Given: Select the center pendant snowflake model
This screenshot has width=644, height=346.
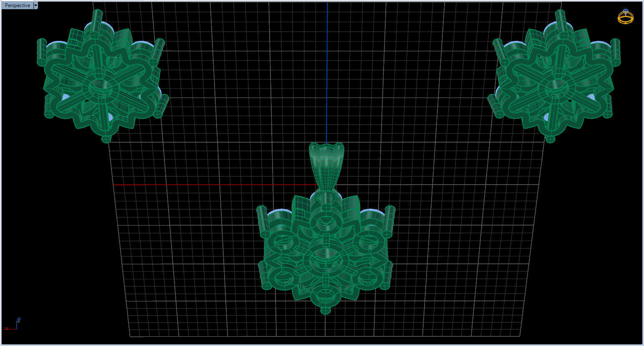Looking at the screenshot, I should pyautogui.click(x=326, y=251).
